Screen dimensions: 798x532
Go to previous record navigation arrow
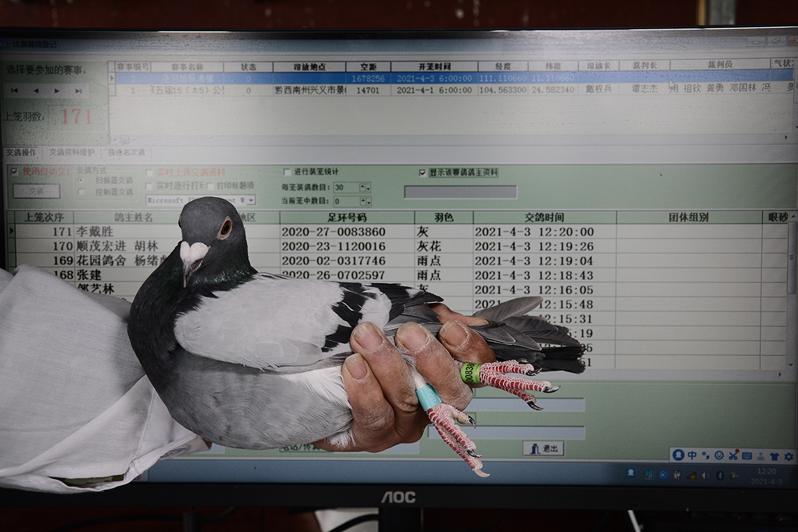point(36,90)
